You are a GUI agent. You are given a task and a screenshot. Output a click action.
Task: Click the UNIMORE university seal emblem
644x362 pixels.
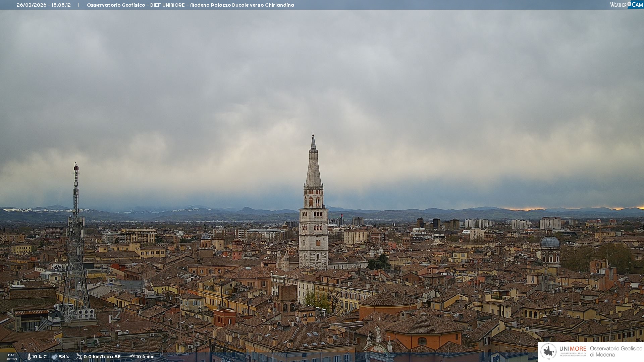point(548,351)
